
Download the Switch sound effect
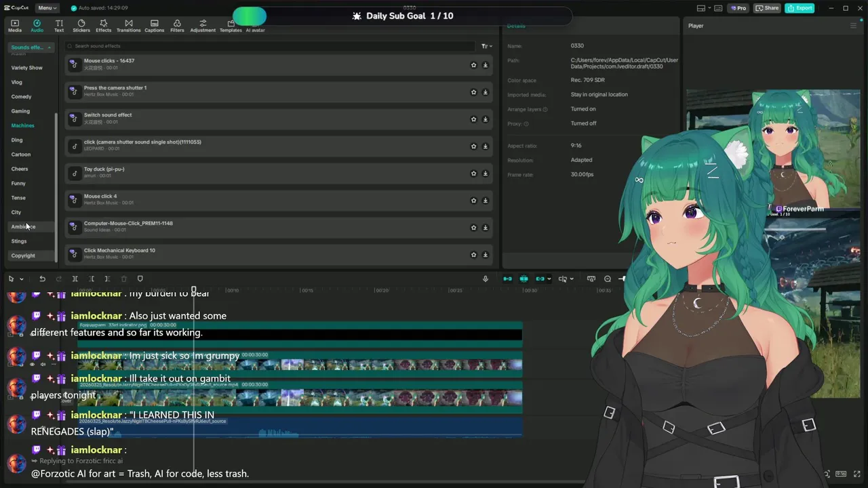486,119
